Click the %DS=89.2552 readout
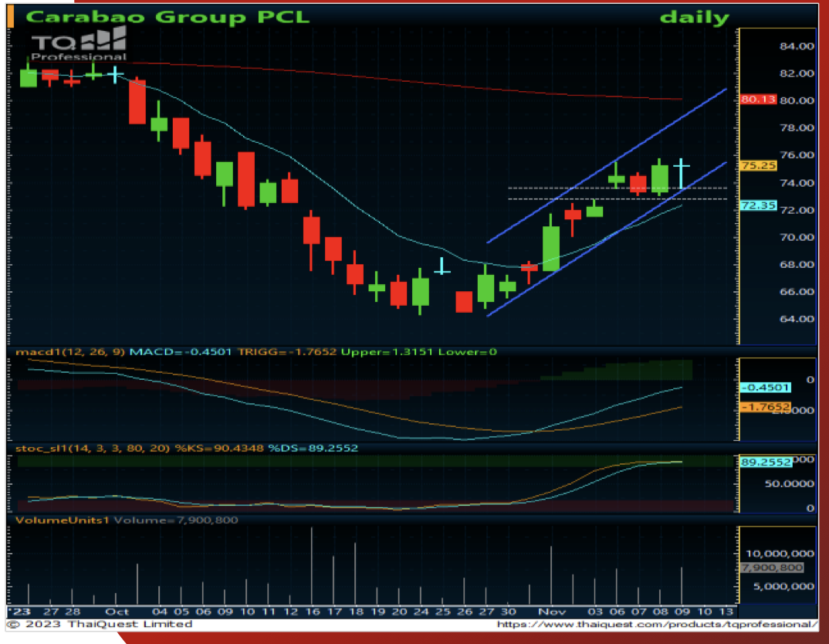This screenshot has width=829, height=644. point(313,448)
